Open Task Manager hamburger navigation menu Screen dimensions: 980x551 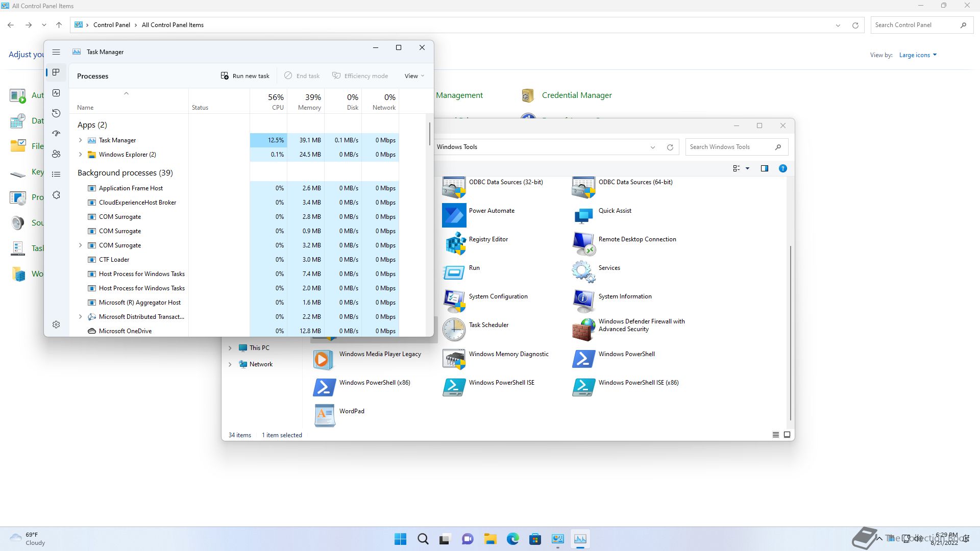[x=56, y=52]
